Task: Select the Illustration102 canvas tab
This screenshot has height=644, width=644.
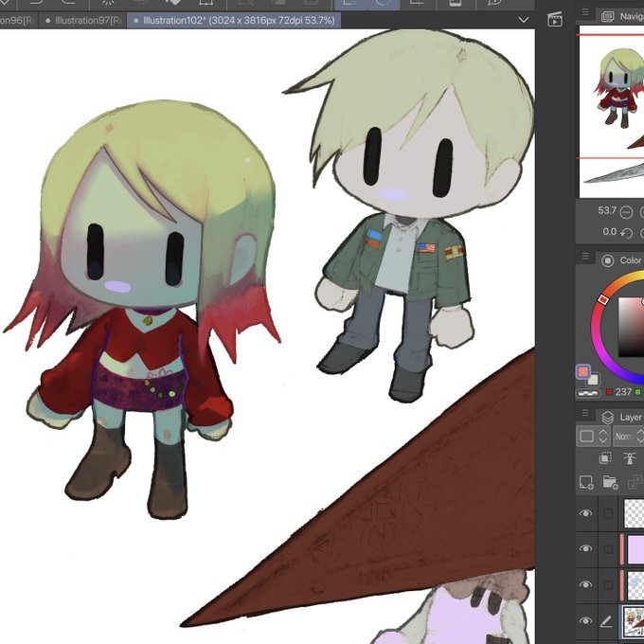Action: tap(234, 20)
